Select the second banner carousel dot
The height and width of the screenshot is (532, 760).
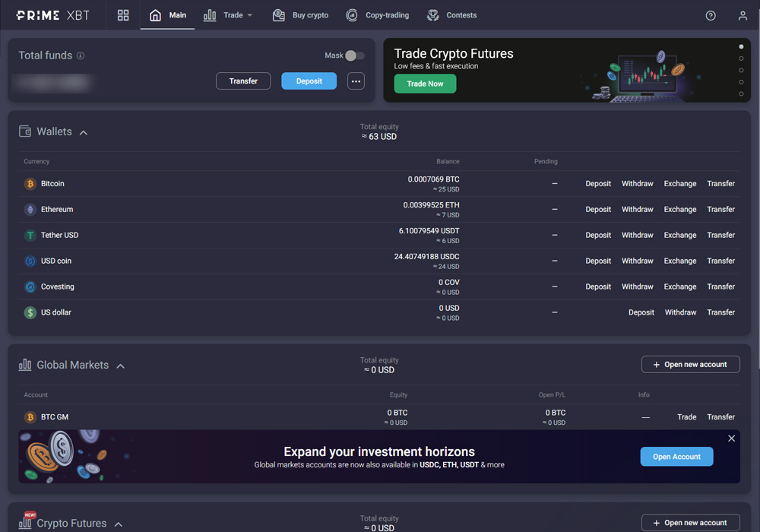741,59
